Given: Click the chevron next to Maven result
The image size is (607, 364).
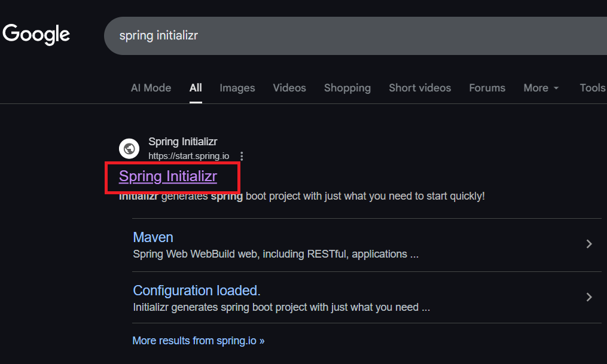Looking at the screenshot, I should pyautogui.click(x=589, y=244).
